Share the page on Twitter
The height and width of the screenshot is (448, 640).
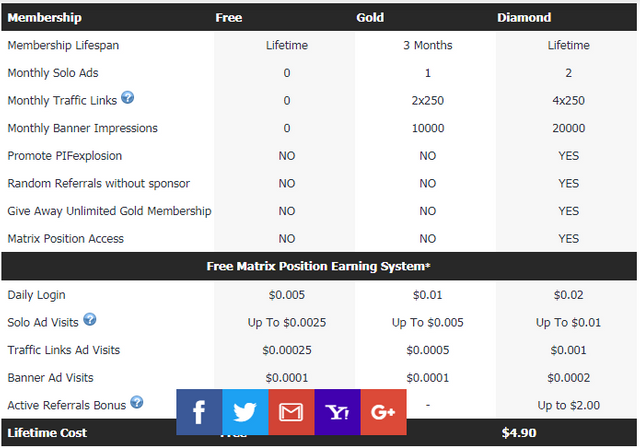(x=245, y=412)
